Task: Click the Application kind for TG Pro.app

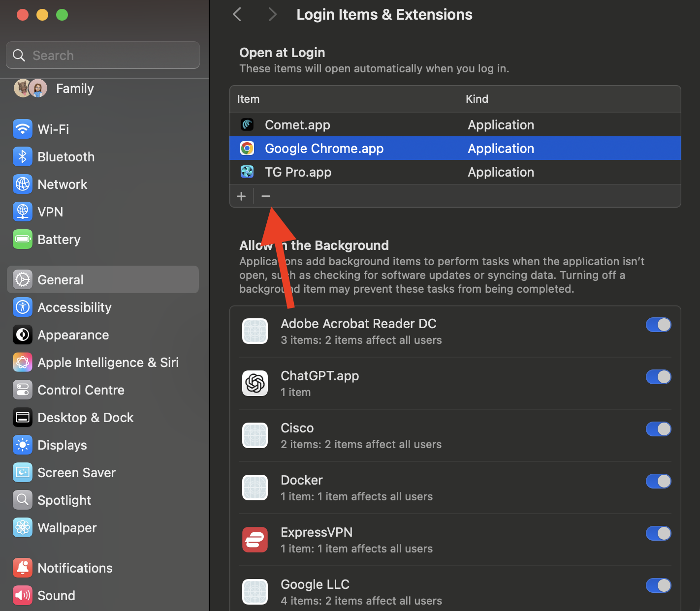Action: (x=501, y=172)
